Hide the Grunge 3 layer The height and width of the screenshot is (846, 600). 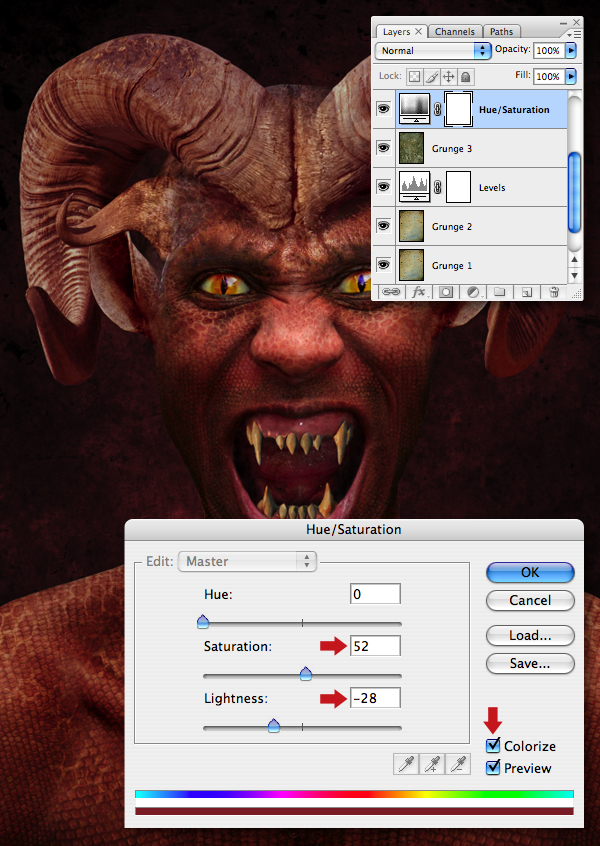[384, 148]
